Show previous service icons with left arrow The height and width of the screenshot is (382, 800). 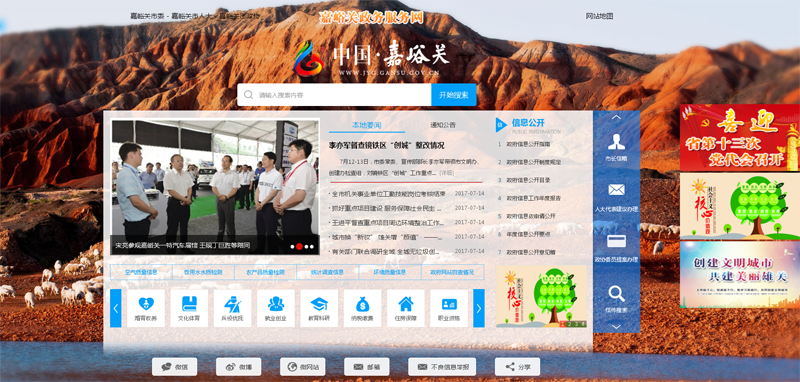coord(116,308)
